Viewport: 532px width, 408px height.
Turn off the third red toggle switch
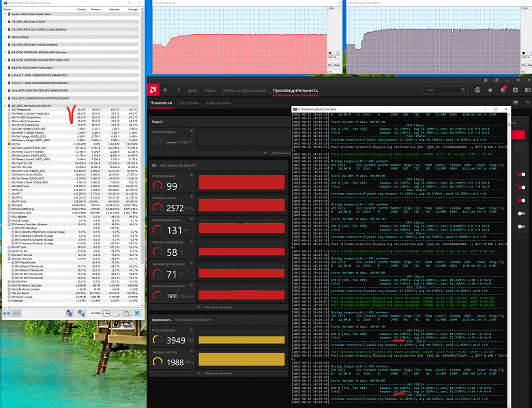(522, 201)
